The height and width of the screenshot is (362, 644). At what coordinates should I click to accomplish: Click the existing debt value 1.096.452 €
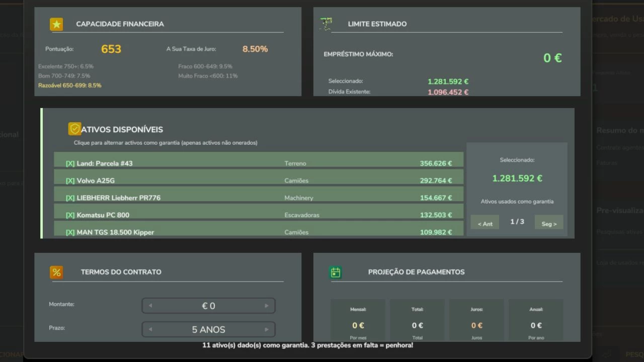pos(448,92)
